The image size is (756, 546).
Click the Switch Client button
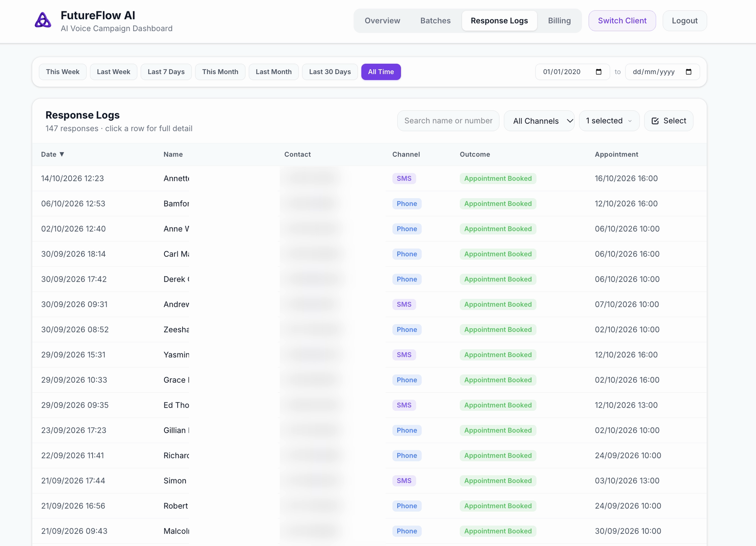622,21
